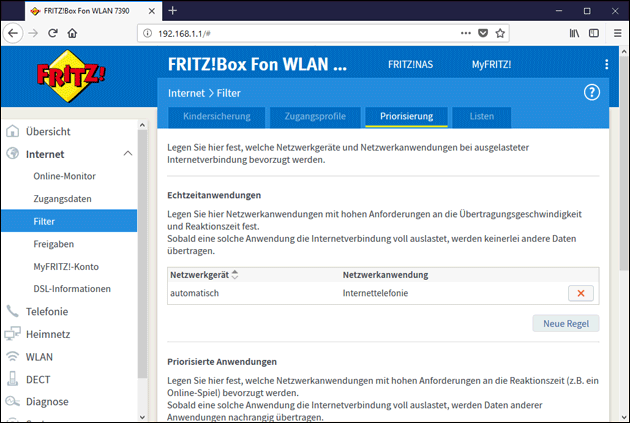This screenshot has height=423, width=630.
Task: Bookmark page with the star icon
Action: [x=500, y=32]
